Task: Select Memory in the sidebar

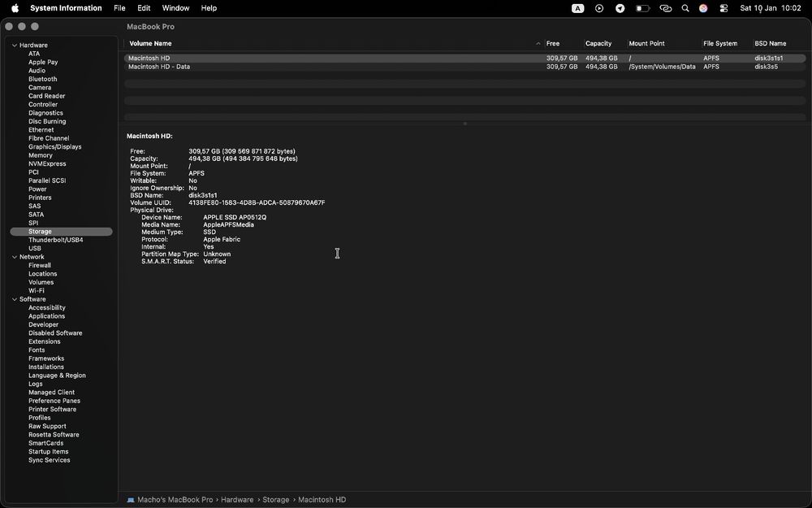Action: pos(41,155)
